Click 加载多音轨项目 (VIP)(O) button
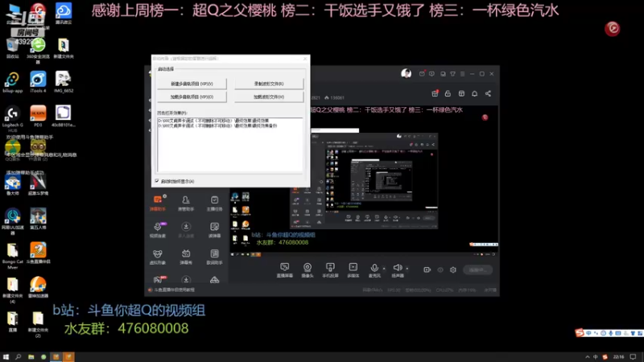Viewport: 644px width, 362px height. [x=192, y=97]
